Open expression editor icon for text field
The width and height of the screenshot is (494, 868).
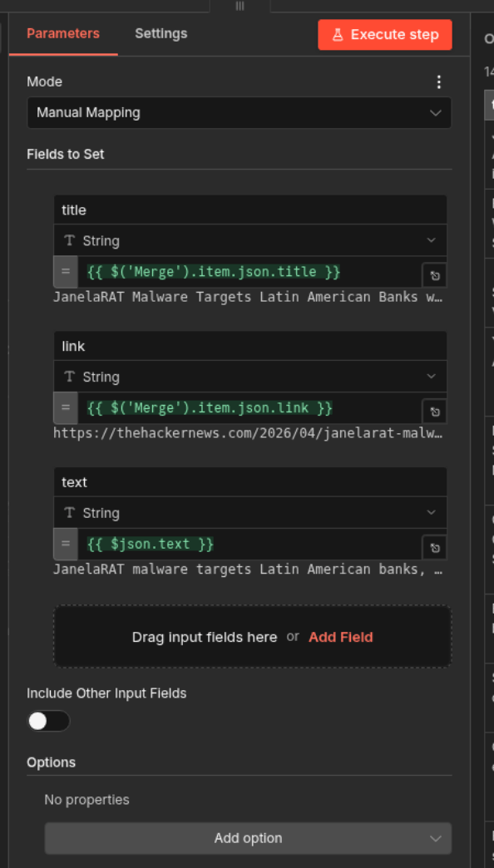[435, 548]
